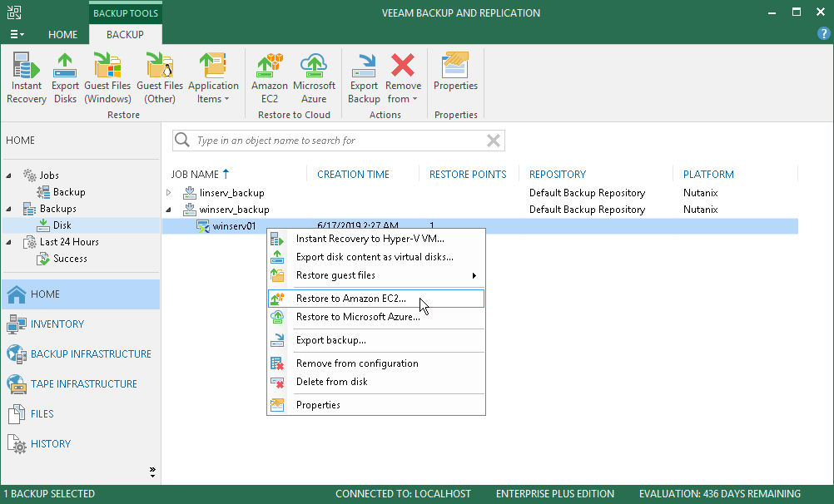834x504 pixels.
Task: Open the INVENTORY view
Action: coord(81,324)
